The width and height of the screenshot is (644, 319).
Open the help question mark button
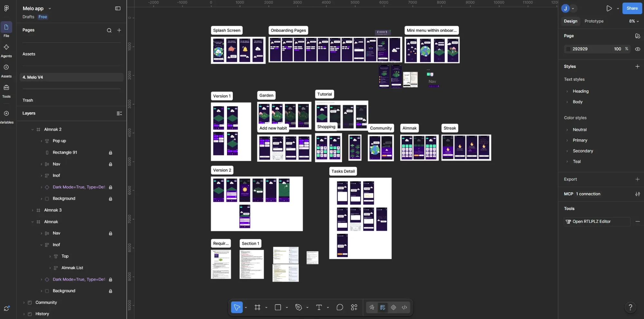pyautogui.click(x=630, y=307)
